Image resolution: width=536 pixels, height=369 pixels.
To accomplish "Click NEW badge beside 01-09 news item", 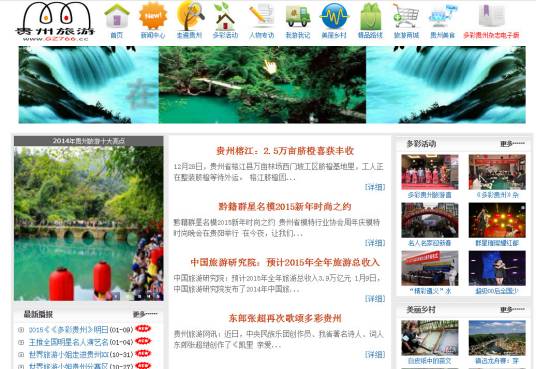I will coord(143,329).
